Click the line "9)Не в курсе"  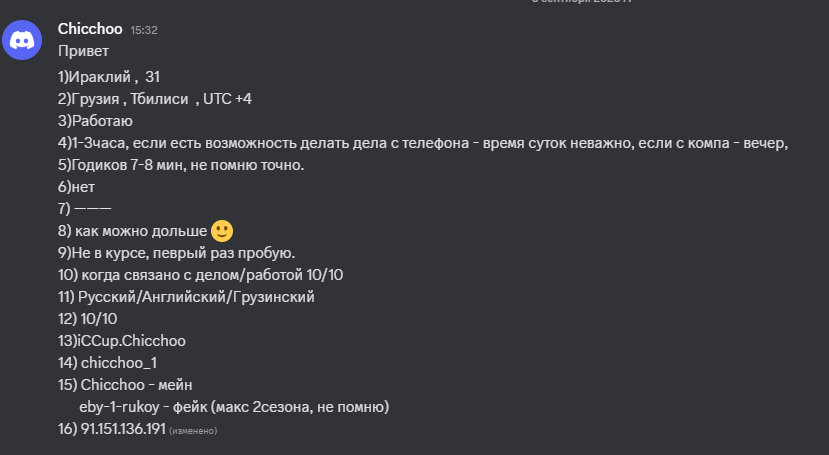[177, 253]
